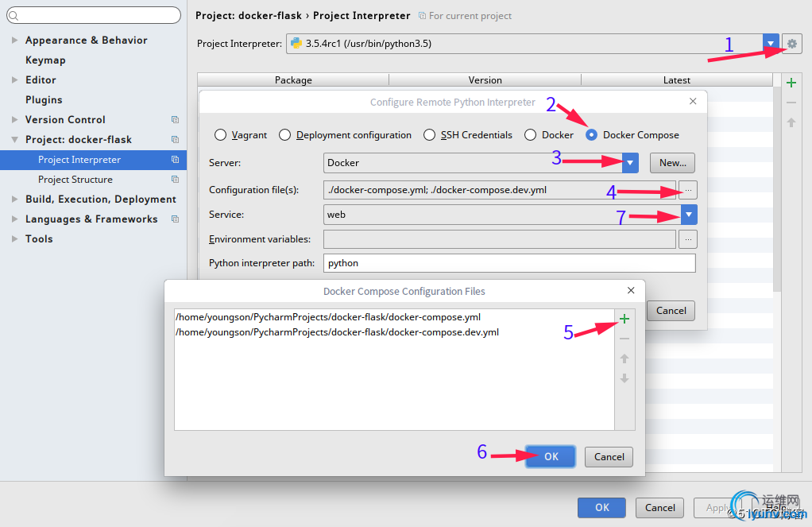This screenshot has height=527, width=812.
Task: Select docker-compose.yml path in file list
Action: coord(328,317)
